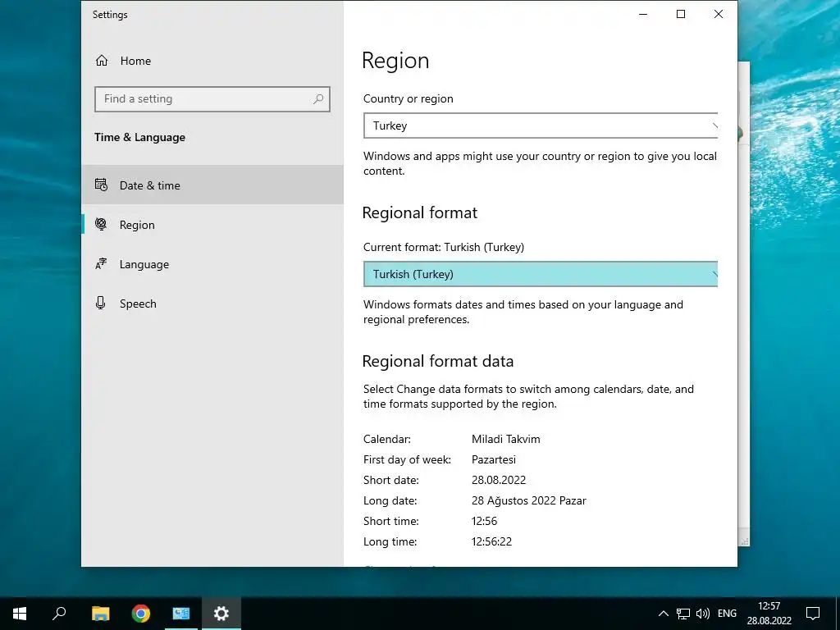Click the Miladi Takvim calendar value
This screenshot has height=630, width=840.
click(x=505, y=439)
